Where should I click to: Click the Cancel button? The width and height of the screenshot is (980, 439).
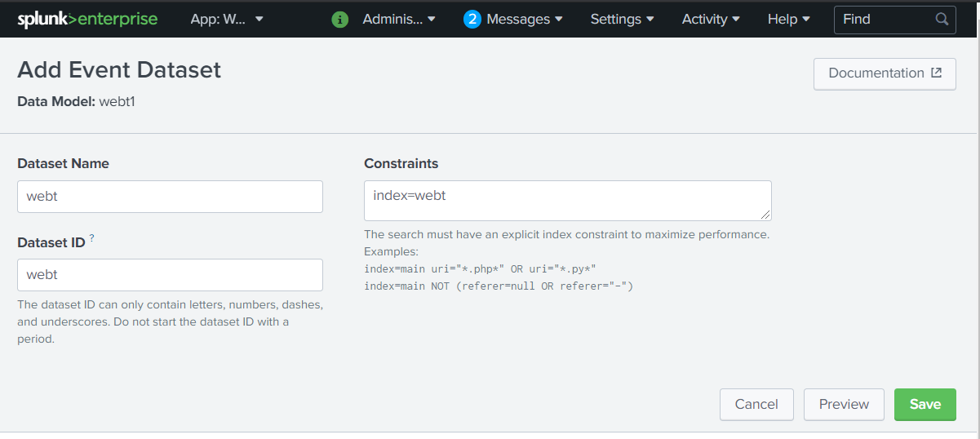click(x=756, y=405)
